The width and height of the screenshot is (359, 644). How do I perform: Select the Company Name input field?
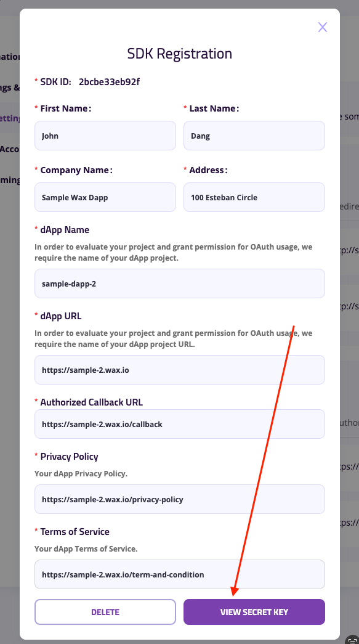point(105,197)
